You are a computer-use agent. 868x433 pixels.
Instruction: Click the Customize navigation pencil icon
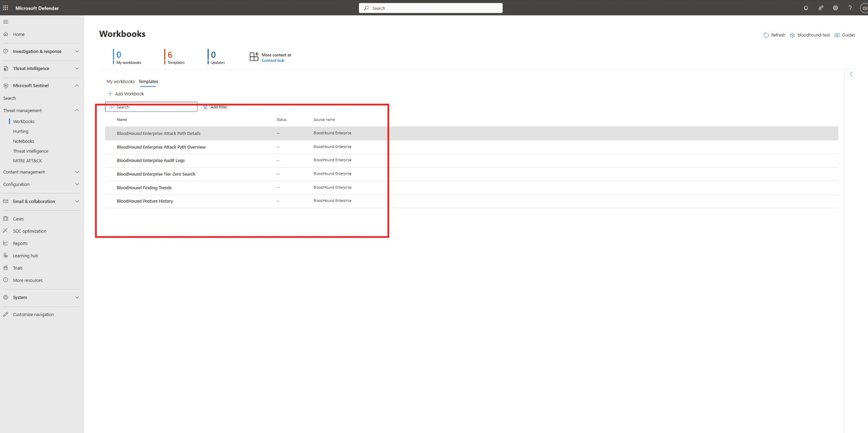point(6,314)
